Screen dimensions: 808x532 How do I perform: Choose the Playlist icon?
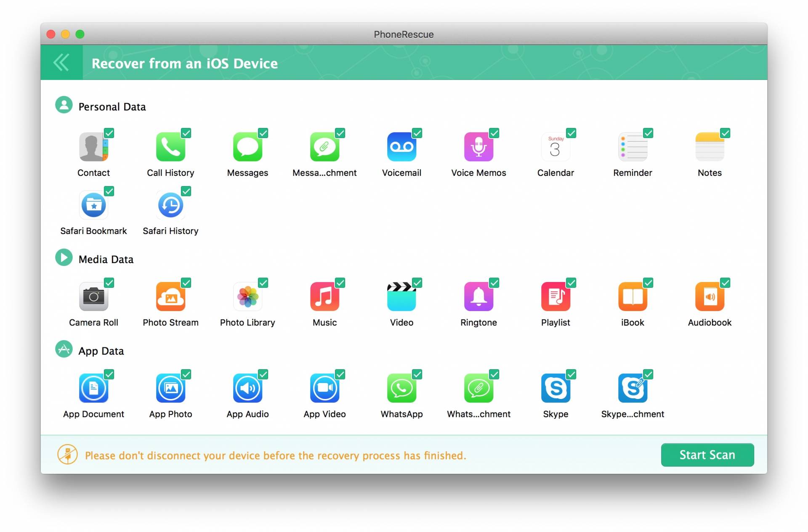(555, 297)
